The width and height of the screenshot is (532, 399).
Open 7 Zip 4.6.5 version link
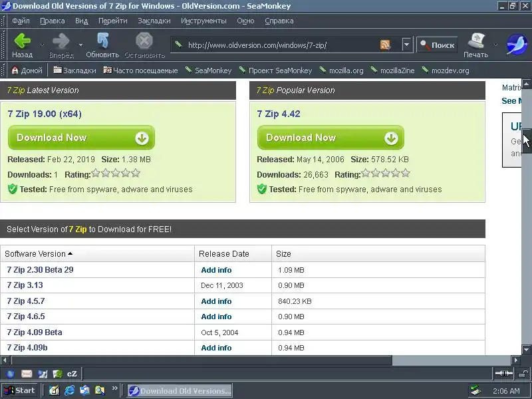point(26,317)
